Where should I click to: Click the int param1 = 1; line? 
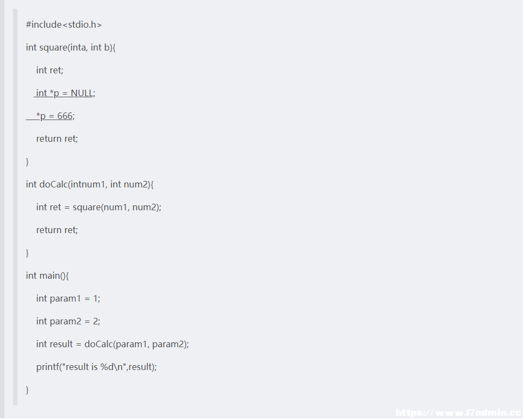click(x=68, y=298)
